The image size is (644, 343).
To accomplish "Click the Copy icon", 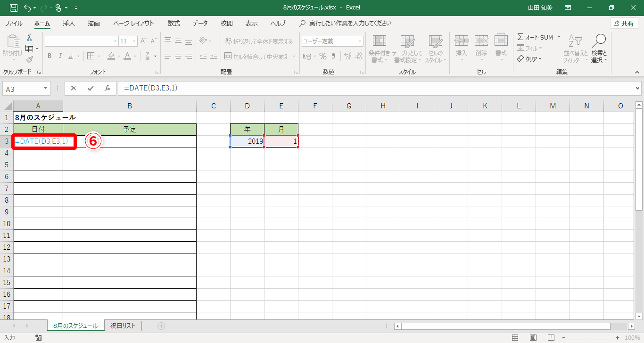I will point(29,49).
